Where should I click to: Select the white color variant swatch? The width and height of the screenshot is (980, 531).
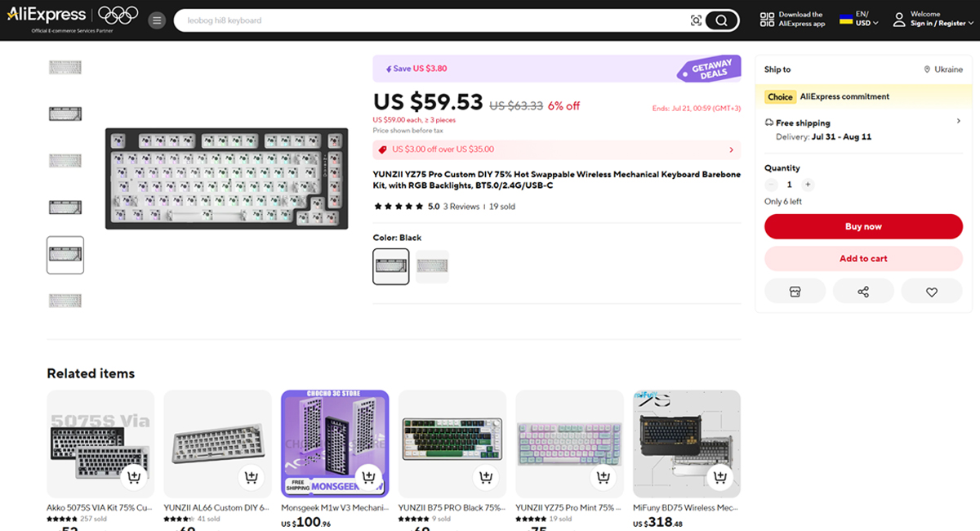pyautogui.click(x=432, y=266)
